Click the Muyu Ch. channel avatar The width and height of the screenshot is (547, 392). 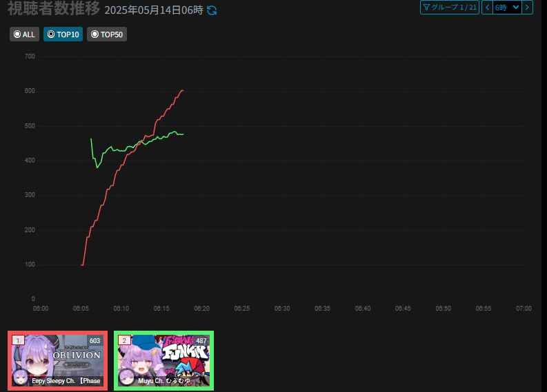point(127,377)
